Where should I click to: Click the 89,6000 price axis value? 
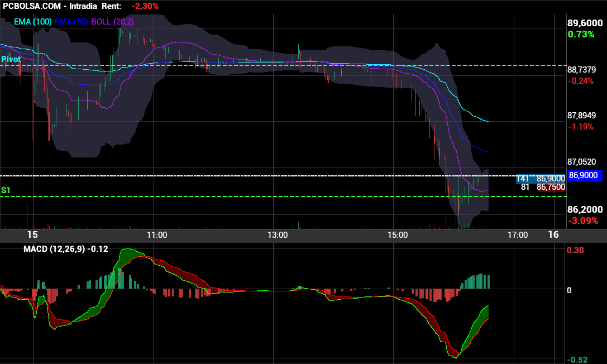tap(585, 23)
